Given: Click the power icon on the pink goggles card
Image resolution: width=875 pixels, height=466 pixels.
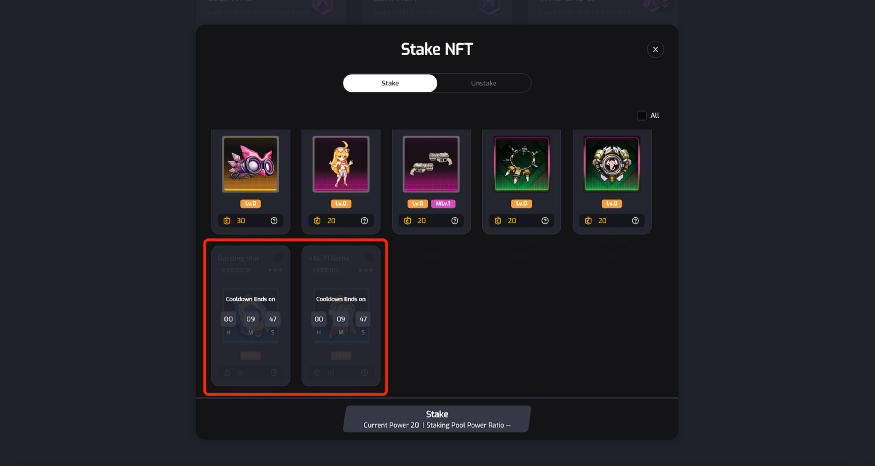Looking at the screenshot, I should click(x=227, y=220).
